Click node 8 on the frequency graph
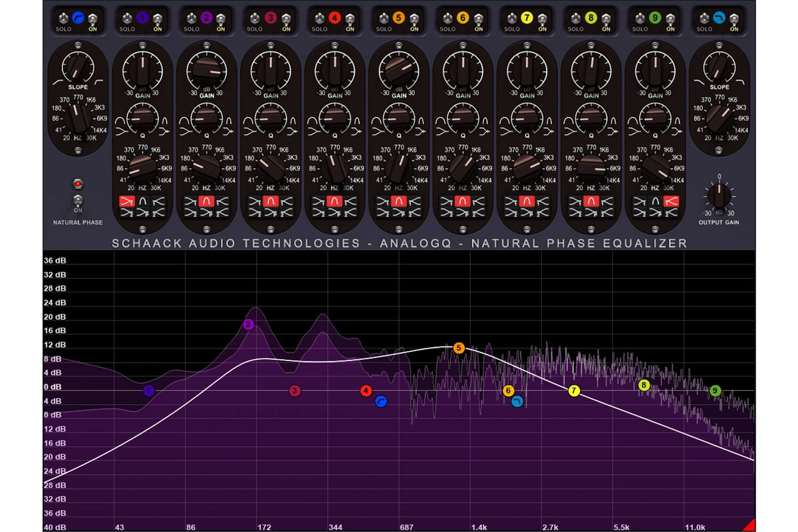 [644, 385]
